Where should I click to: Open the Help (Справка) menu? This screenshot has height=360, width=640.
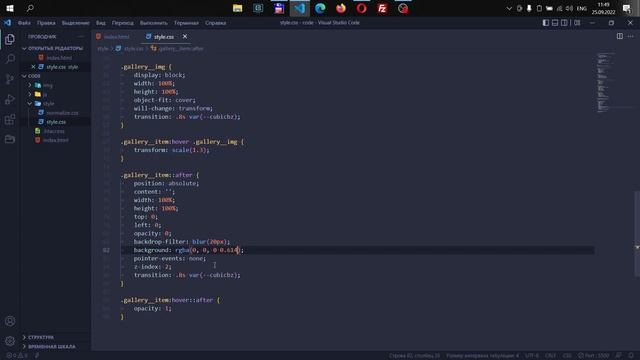click(x=216, y=23)
